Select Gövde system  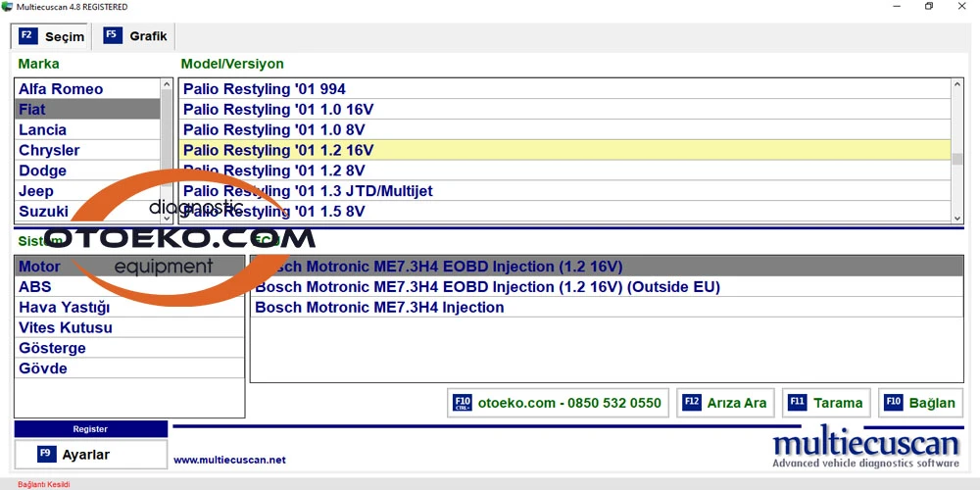click(129, 368)
